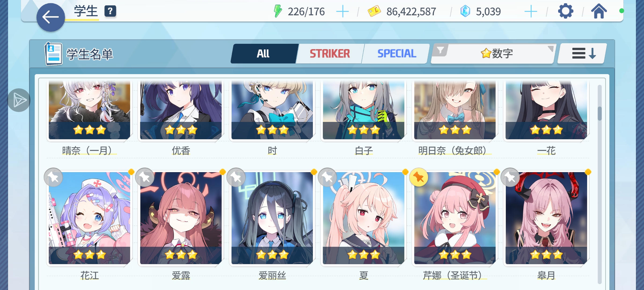644x290 pixels.
Task: Click the paper plane side button
Action: click(19, 100)
